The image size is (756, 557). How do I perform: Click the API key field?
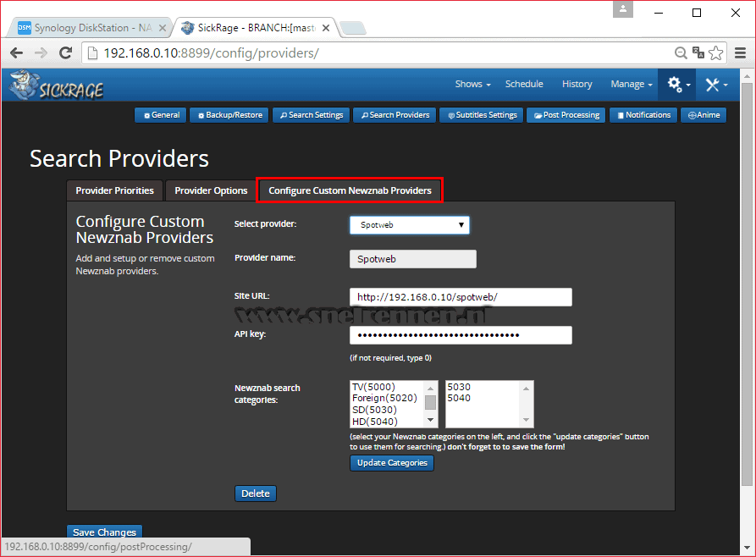pyautogui.click(x=461, y=335)
